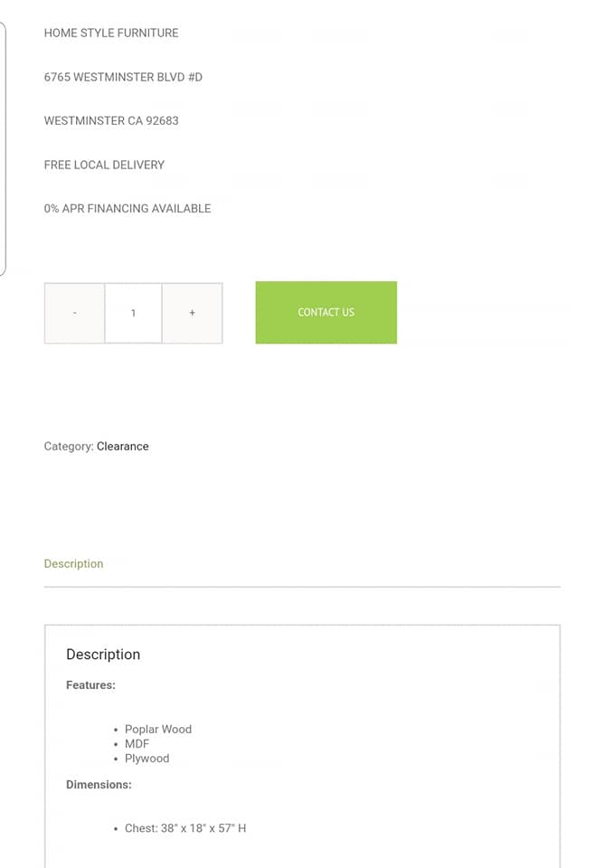The width and height of the screenshot is (595, 868).
Task: Switch to the Description tab
Action: (x=73, y=563)
